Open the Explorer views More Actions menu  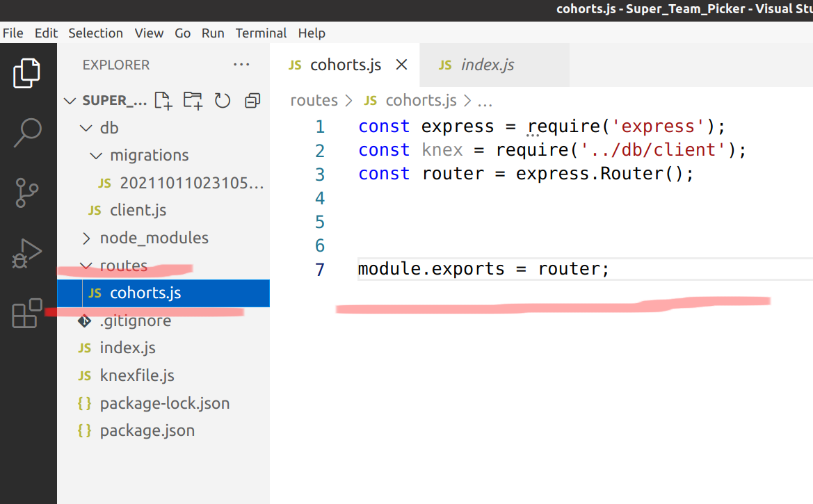click(241, 64)
